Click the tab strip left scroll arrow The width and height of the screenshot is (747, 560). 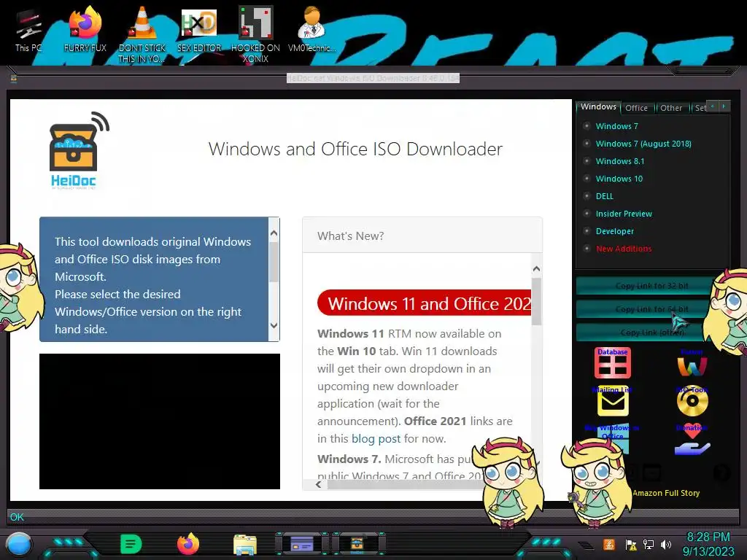[x=712, y=106]
